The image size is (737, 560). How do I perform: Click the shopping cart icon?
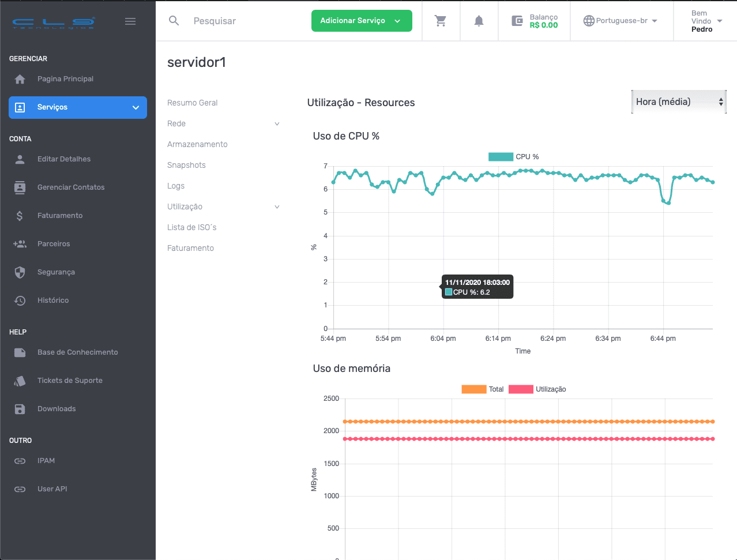coord(441,21)
